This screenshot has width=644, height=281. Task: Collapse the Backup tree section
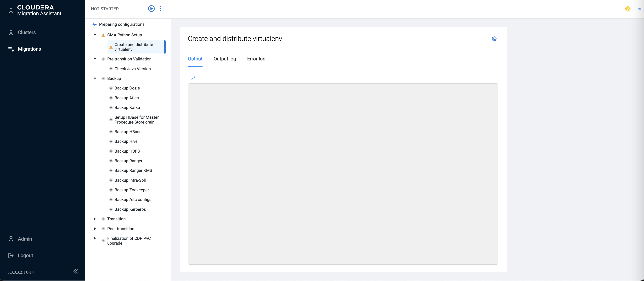[95, 79]
